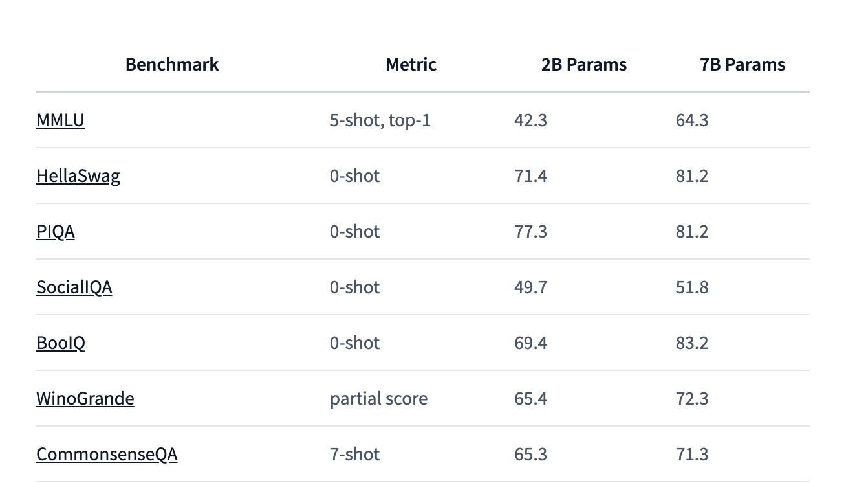Click the SocialIQA 7B score 51.8

point(692,287)
